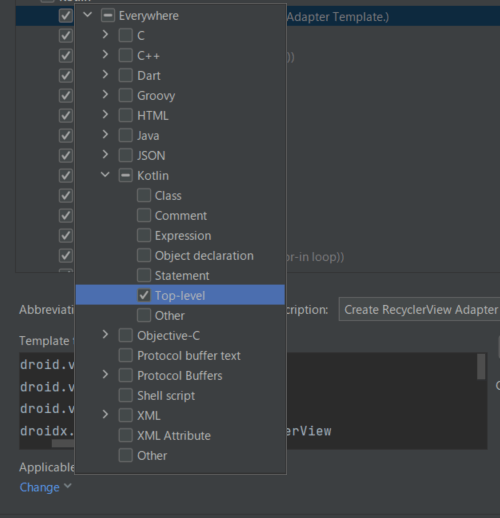Expand the XML context node
Viewport: 500px width, 518px height.
point(105,414)
